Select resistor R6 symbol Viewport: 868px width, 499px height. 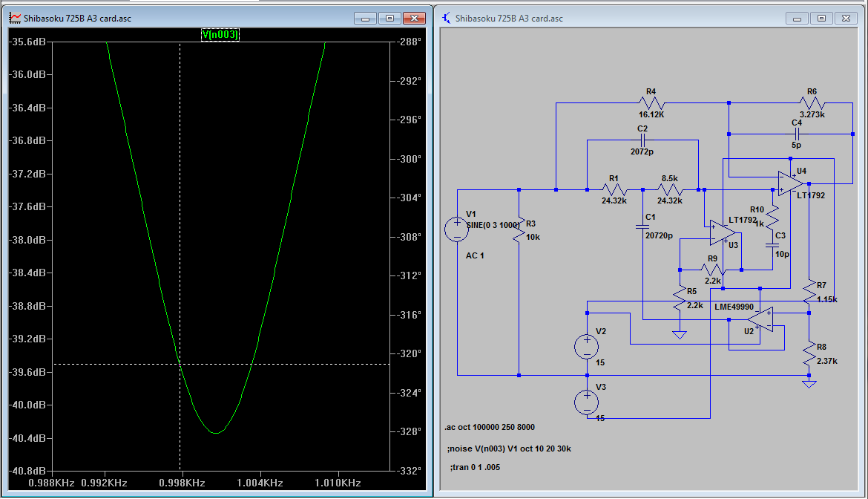(812, 103)
